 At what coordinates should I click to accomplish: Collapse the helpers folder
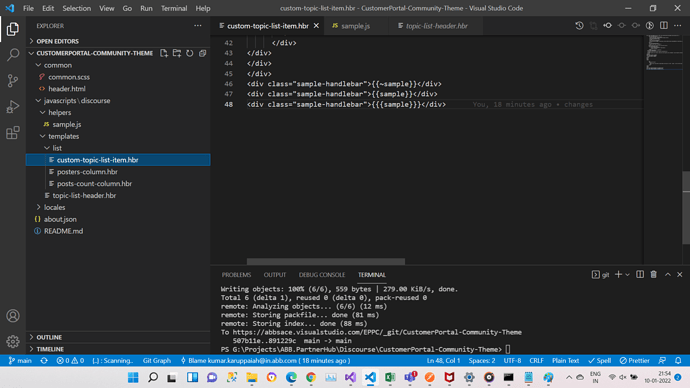pos(43,113)
